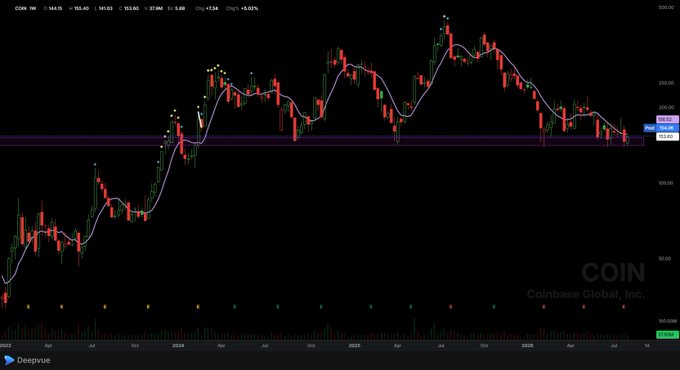Image resolution: width=680 pixels, height=370 pixels.
Task: Click the green earnings marker after Oct 2024
Action: click(321, 307)
